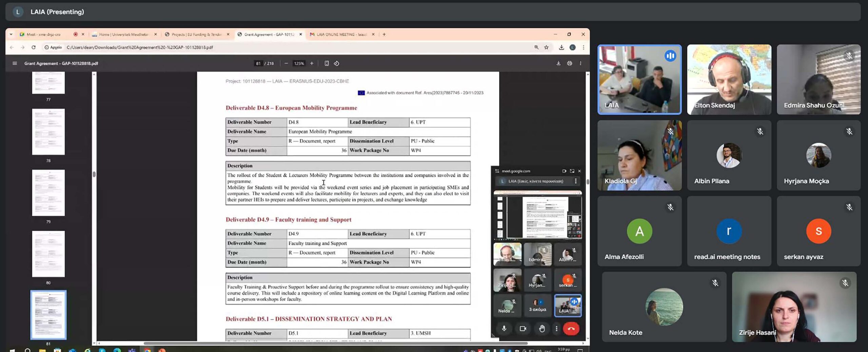Click the page number field showing 81

[258, 63]
